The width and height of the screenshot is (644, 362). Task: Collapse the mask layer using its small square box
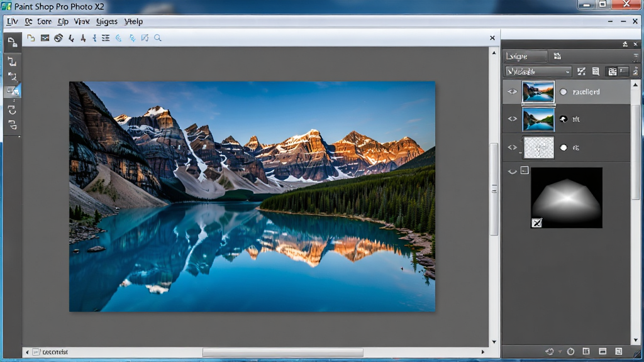tap(525, 170)
